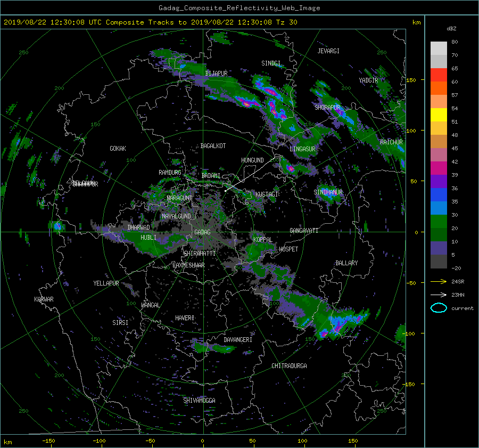The width and height of the screenshot is (479, 448).
Task: Select the magenta 39 dBZ color swatch
Action: point(439,168)
